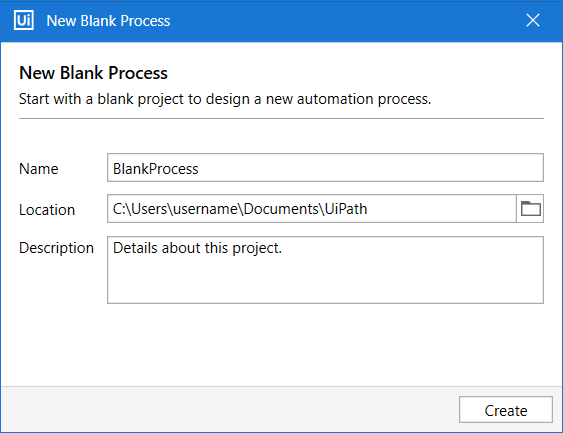
Task: Open the folder browse icon for Location
Action: (x=530, y=209)
